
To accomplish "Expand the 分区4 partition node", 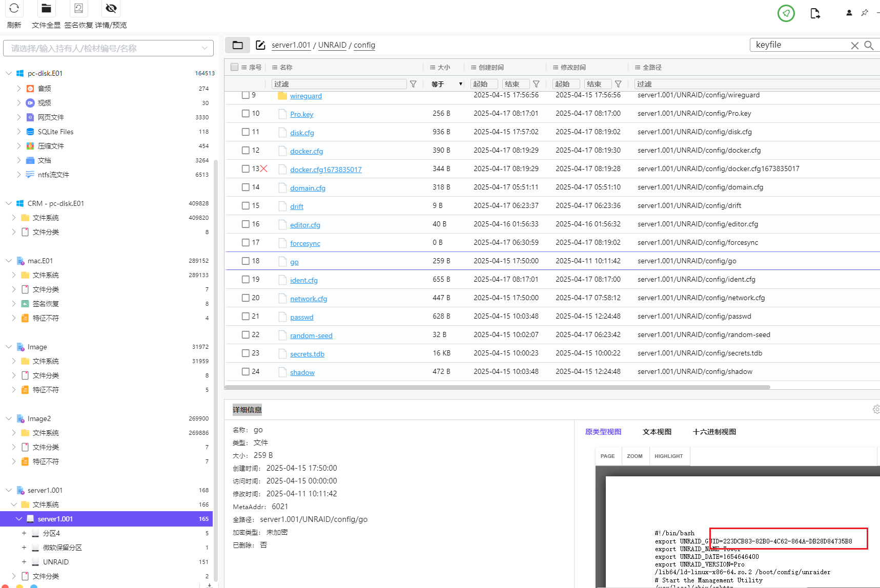I will 24,533.
